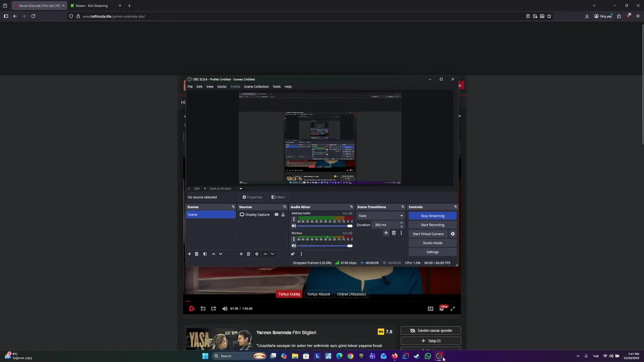
Task: Select the Türkçe Dublaj audio option
Action: pyautogui.click(x=289, y=294)
